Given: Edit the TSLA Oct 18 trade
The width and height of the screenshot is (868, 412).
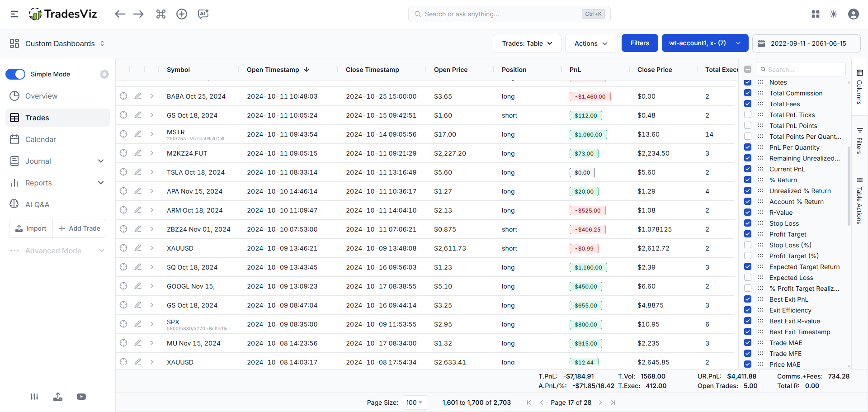Looking at the screenshot, I should 138,172.
